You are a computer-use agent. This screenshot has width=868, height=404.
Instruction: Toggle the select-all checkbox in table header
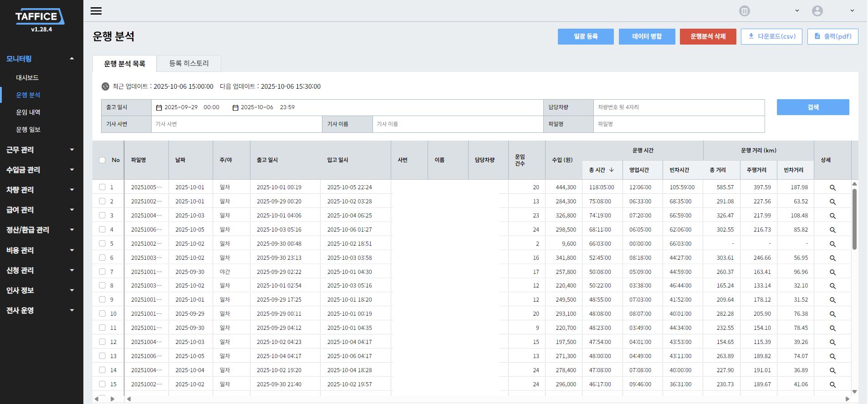coord(102,160)
